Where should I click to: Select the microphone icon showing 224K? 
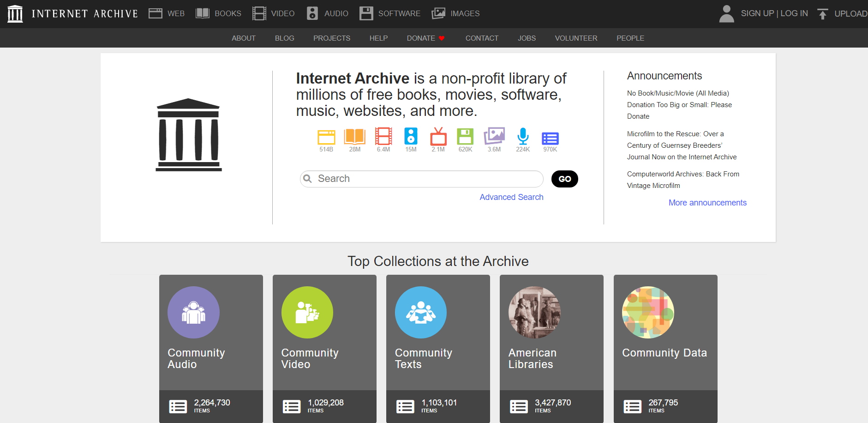pyautogui.click(x=523, y=136)
